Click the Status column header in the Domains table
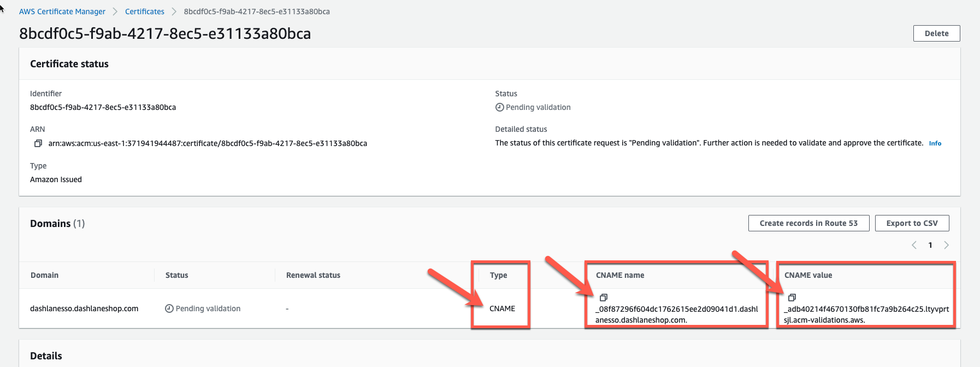Viewport: 980px width, 367px height. click(176, 275)
